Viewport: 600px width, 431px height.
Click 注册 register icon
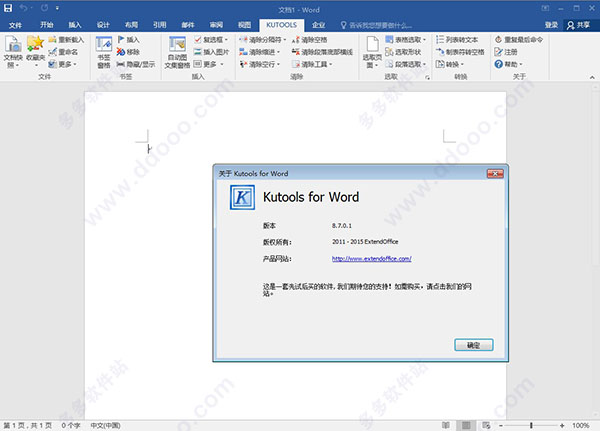506,52
